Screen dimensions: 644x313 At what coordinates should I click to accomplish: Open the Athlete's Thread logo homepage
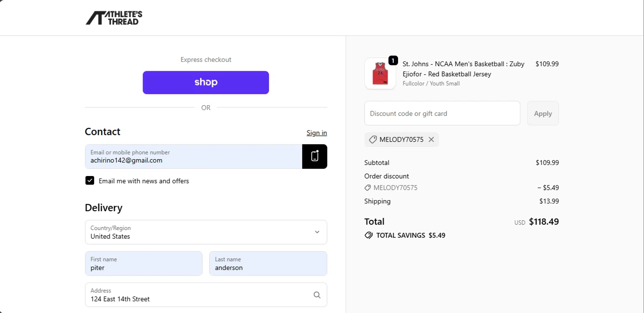pos(114,18)
